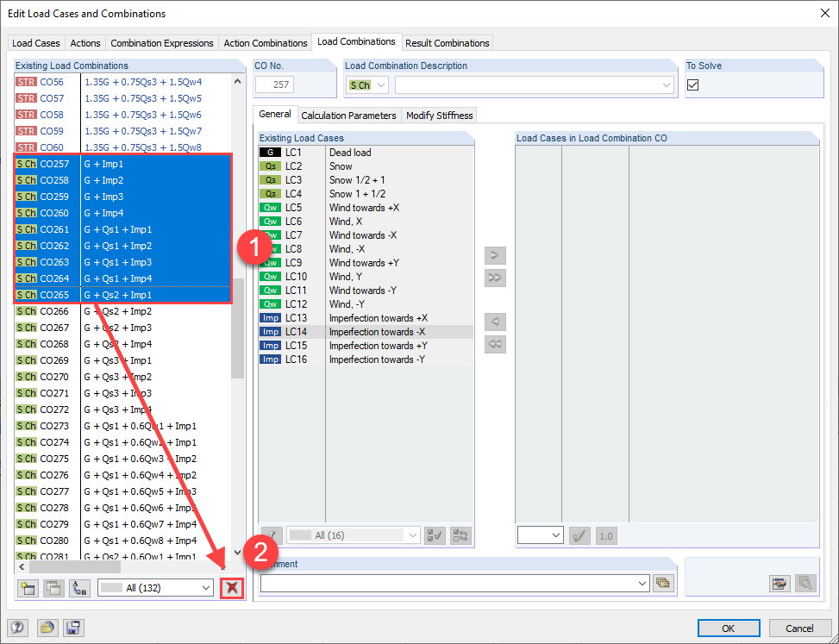Select the new load combination icon
The width and height of the screenshot is (839, 644).
point(27,586)
